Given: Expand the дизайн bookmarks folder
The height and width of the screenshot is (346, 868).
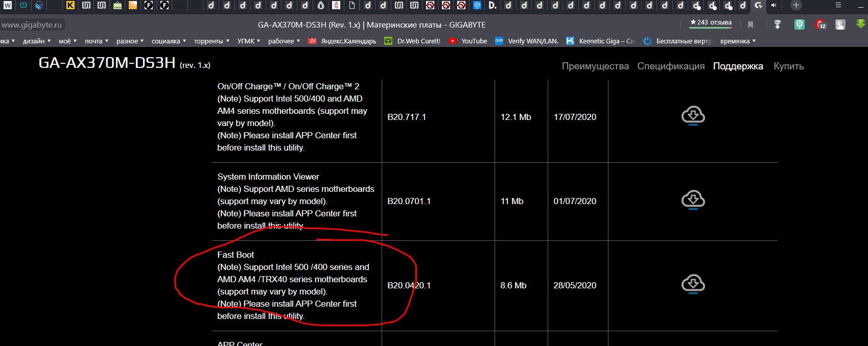Looking at the screenshot, I should click(37, 41).
